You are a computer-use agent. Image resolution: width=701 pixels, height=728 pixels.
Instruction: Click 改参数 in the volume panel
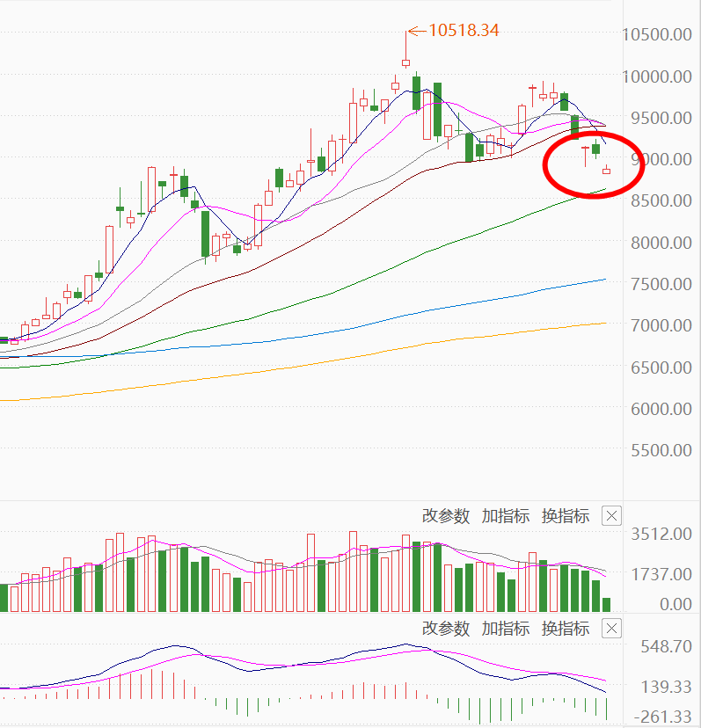pyautogui.click(x=446, y=516)
